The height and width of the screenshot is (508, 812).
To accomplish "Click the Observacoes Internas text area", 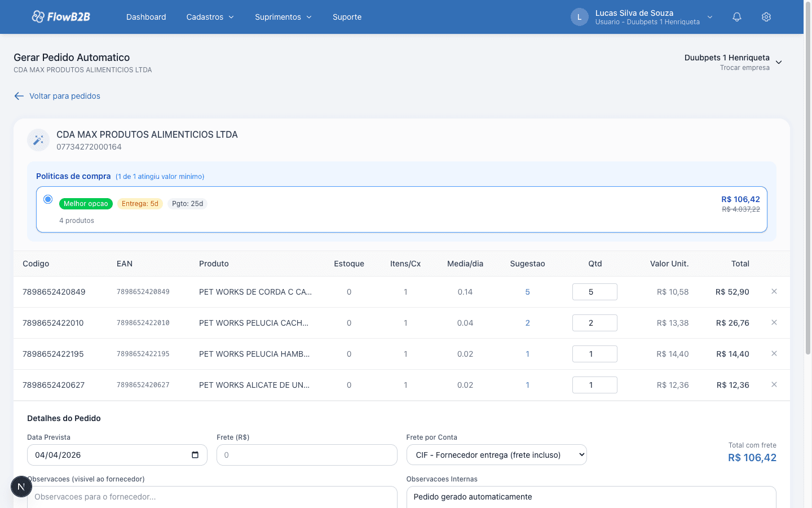I will (x=592, y=497).
